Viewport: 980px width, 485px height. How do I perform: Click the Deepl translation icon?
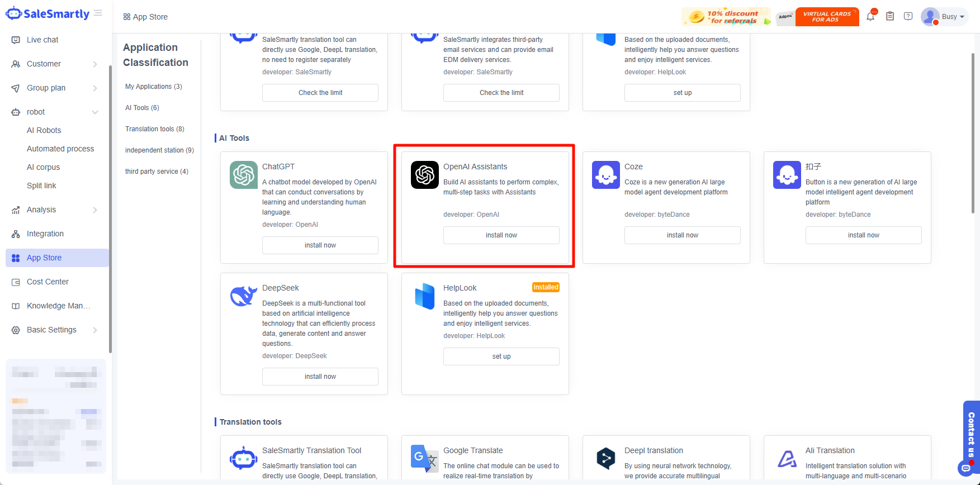pos(606,459)
